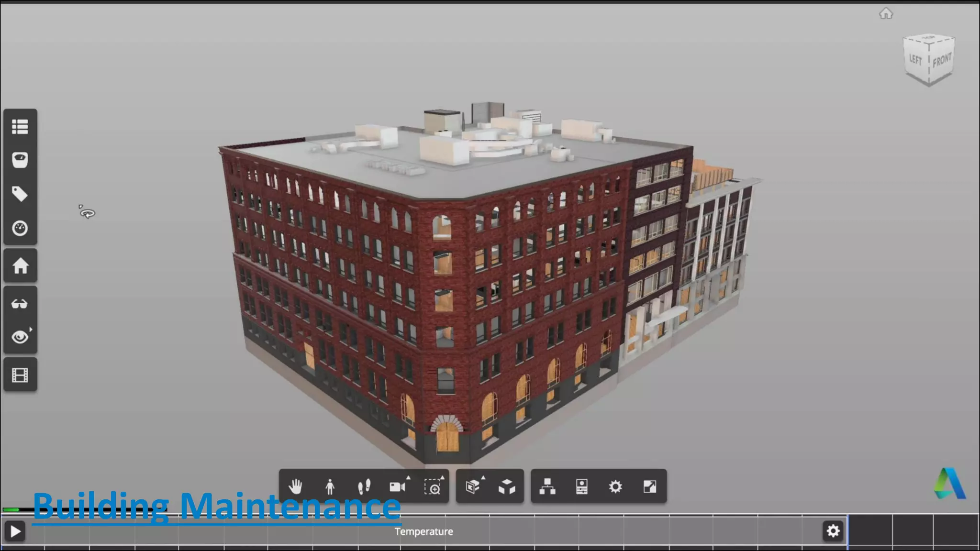Open viewer settings gear in toolbar
980x551 pixels.
[x=615, y=487]
